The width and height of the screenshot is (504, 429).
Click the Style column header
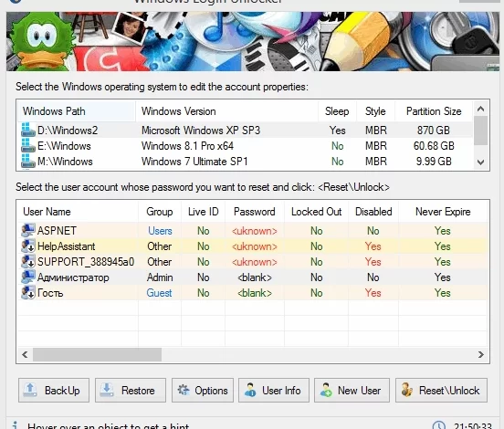coord(375,111)
